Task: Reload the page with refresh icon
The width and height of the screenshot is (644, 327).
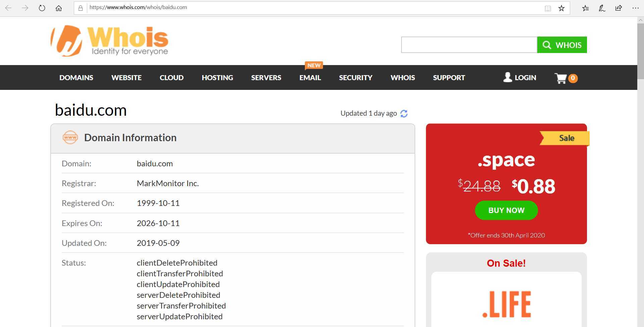Action: point(42,8)
